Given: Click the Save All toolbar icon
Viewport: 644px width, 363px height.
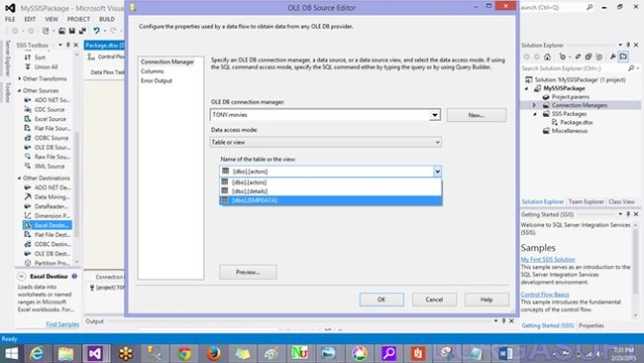Looking at the screenshot, I should pos(82,31).
